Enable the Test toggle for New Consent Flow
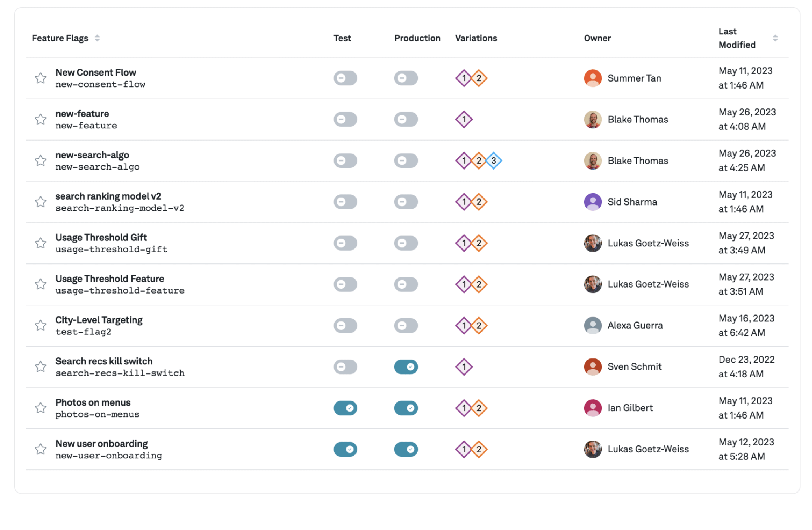812x530 pixels. coord(345,78)
